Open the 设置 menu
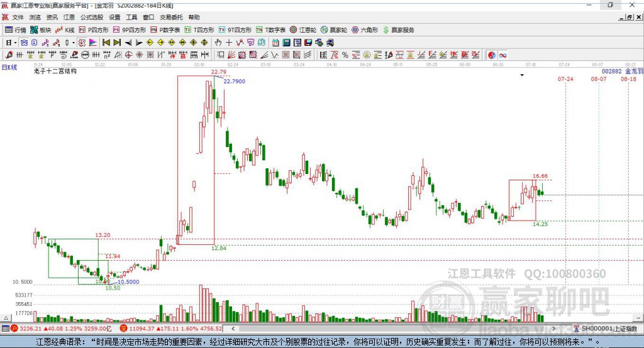Image resolution: width=644 pixels, height=348 pixels. click(x=114, y=17)
